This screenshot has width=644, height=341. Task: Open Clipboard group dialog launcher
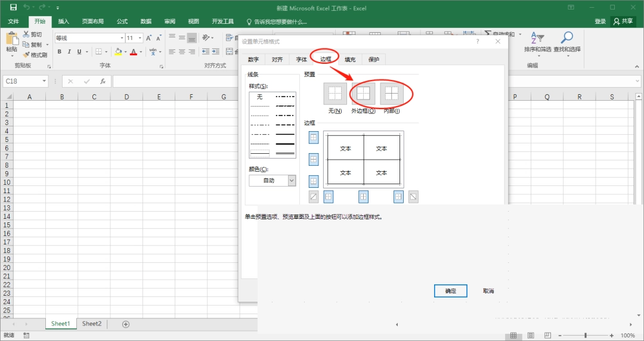(x=49, y=66)
